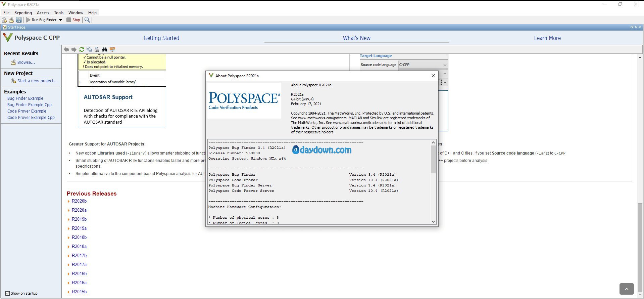Viewport: 644px width, 299px height.
Task: Switch to the Learn More tab
Action: [547, 38]
